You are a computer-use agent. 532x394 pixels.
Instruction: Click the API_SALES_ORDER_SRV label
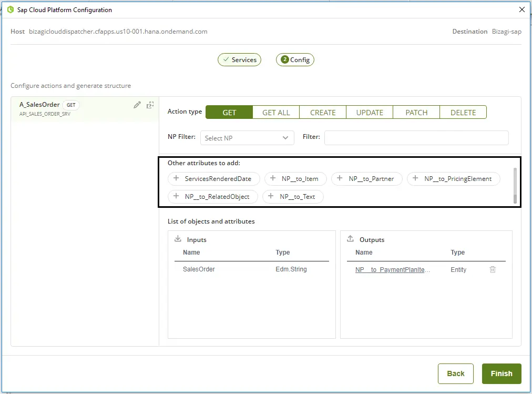45,114
